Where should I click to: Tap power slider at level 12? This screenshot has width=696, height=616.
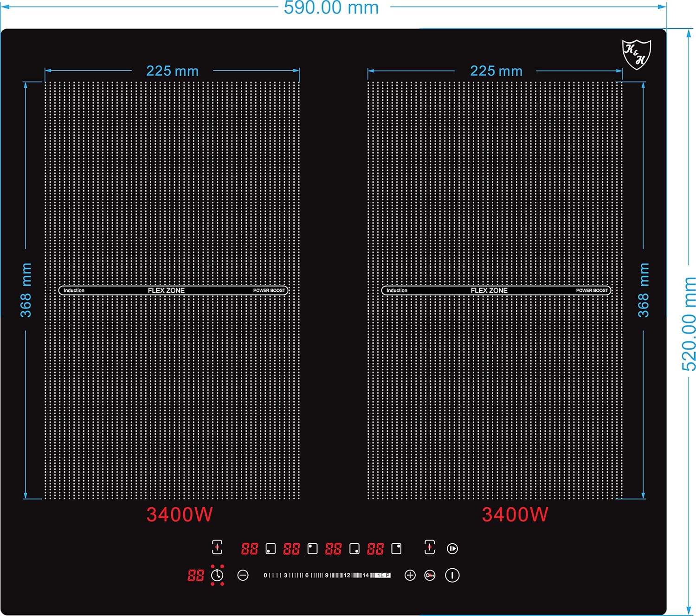pos(347,575)
